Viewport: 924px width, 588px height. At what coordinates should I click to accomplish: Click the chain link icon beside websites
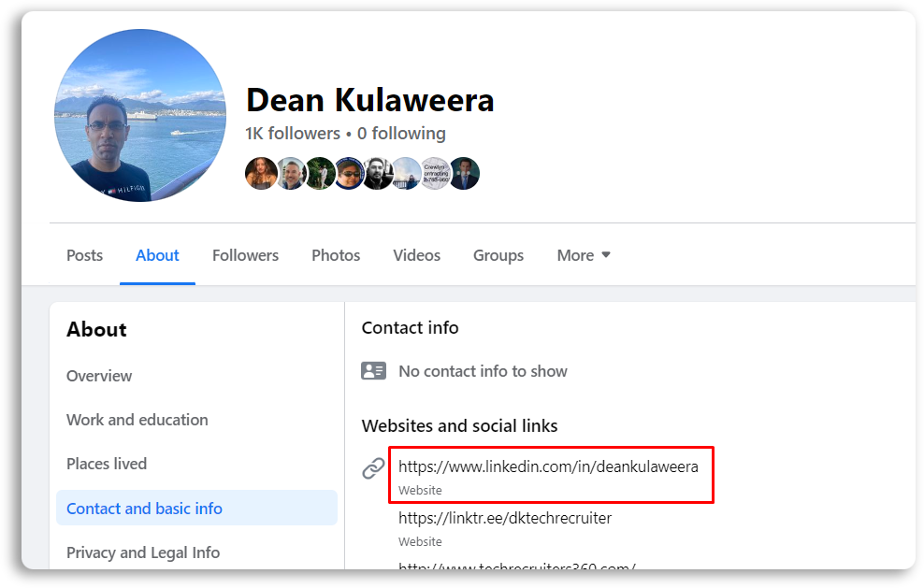coord(373,469)
